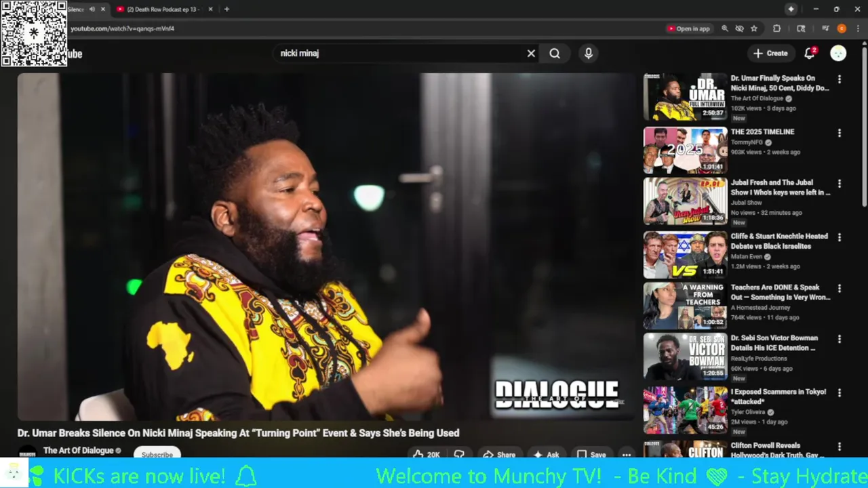The height and width of the screenshot is (488, 868).
Task: Click the TommyNFG channel name
Action: pyautogui.click(x=747, y=142)
